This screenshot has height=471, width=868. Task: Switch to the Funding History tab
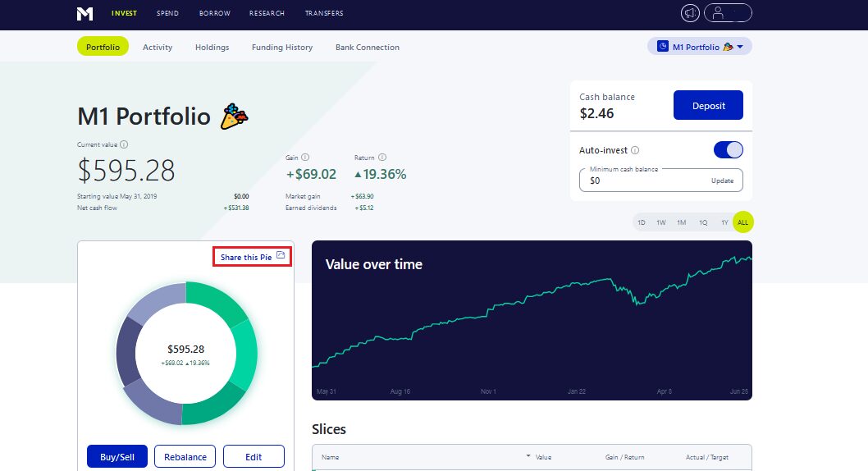coord(282,47)
